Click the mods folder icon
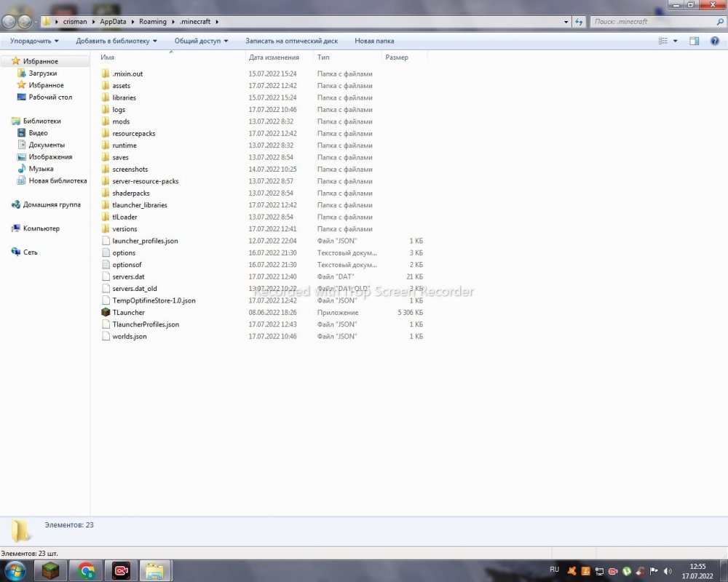The width and height of the screenshot is (728, 582). pyautogui.click(x=106, y=121)
